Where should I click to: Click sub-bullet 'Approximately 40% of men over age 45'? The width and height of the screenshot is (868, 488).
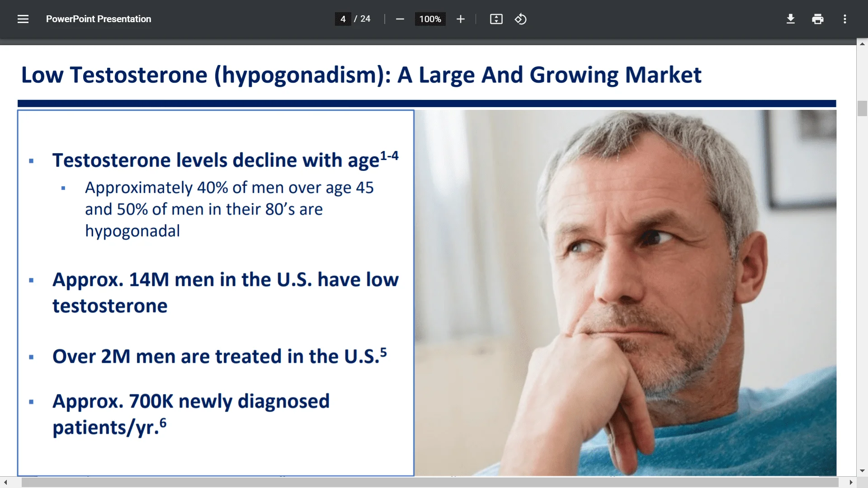click(229, 188)
